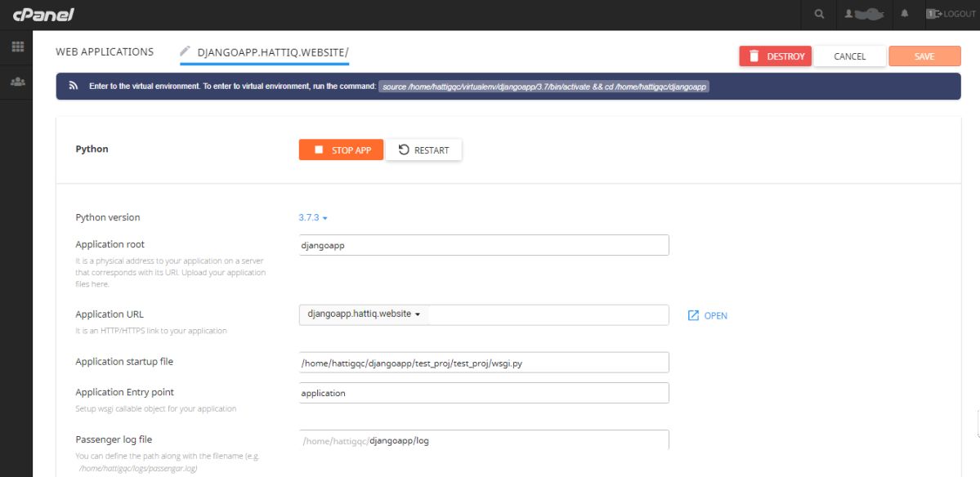Image resolution: width=980 pixels, height=477 pixels.
Task: Focus the Application root field
Action: [x=484, y=245]
